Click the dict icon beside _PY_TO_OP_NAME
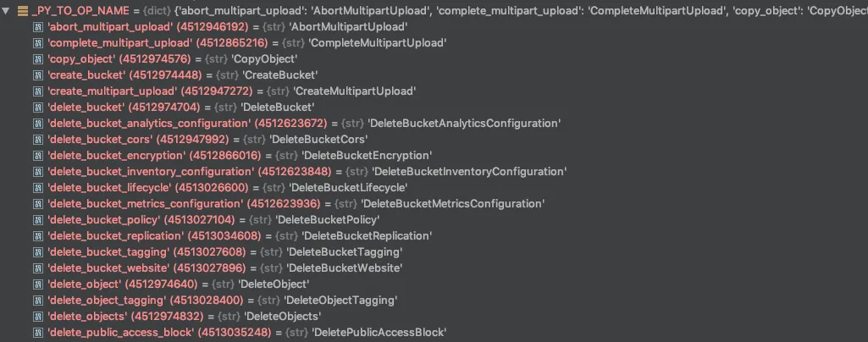The image size is (868, 342). [23, 11]
